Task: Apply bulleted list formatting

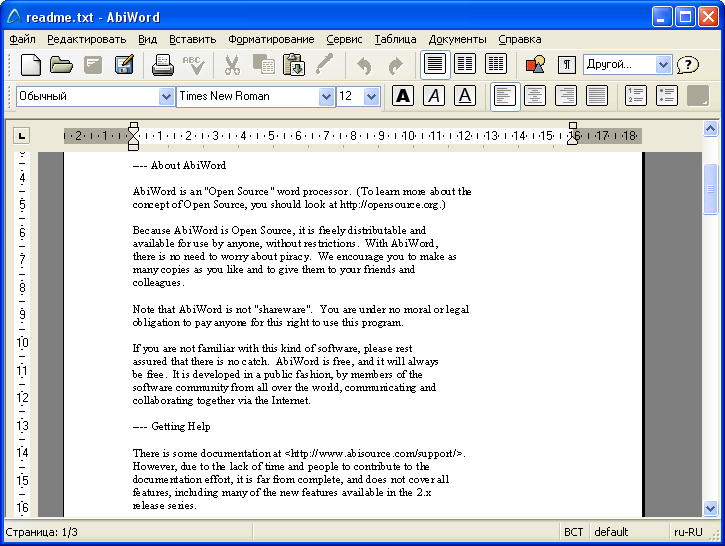Action: pos(667,96)
